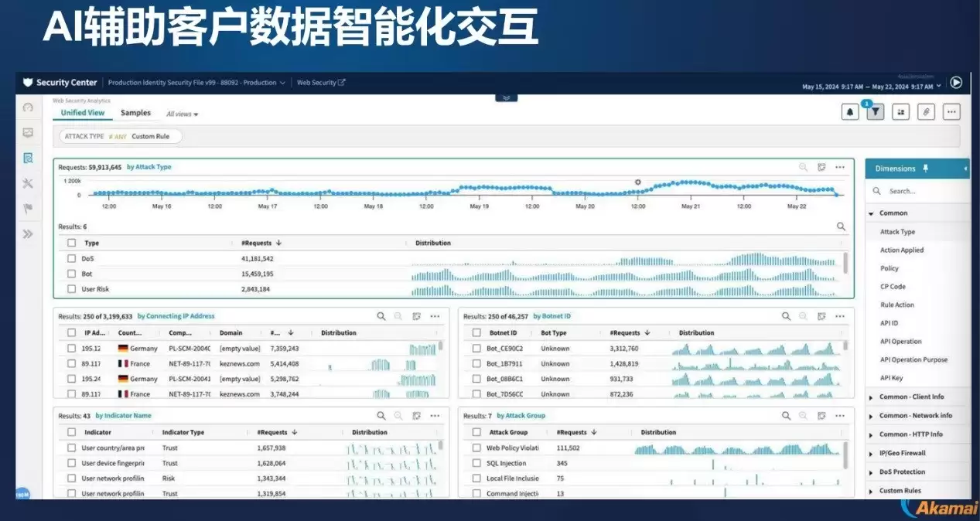Open the filter funnel button
Image resolution: width=980 pixels, height=521 pixels.
tap(875, 112)
